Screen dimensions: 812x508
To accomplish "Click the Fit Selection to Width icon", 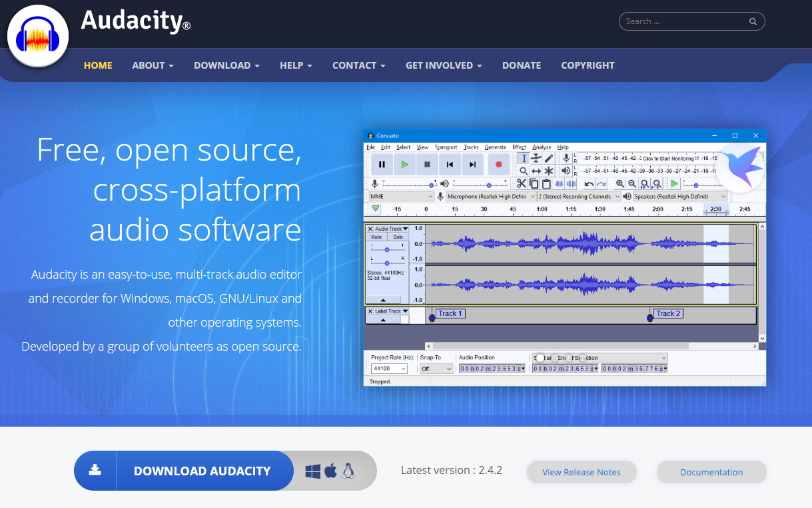I will [645, 183].
